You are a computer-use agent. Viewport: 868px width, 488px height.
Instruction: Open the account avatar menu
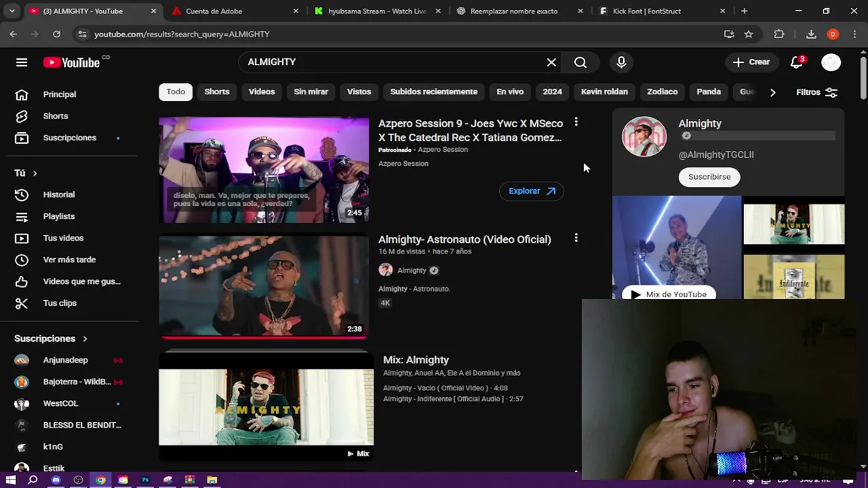pos(831,62)
